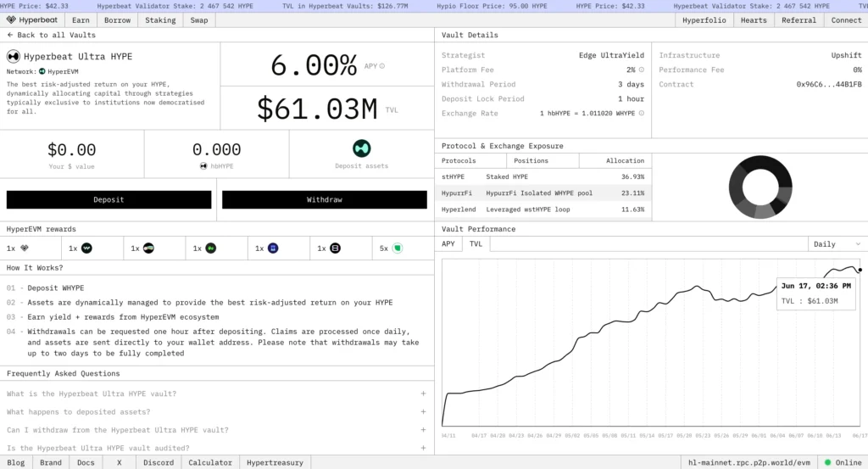Switch the performance chart to APY
This screenshot has height=469, width=868.
[x=448, y=244]
